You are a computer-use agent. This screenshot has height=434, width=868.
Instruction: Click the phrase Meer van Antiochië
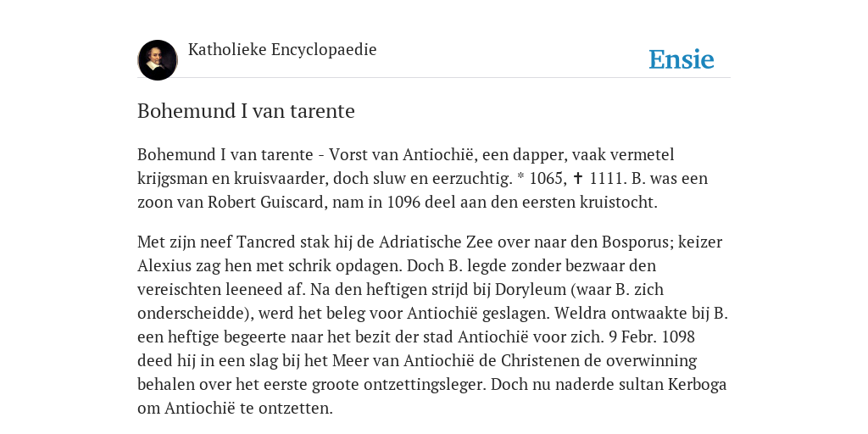pos(403,361)
